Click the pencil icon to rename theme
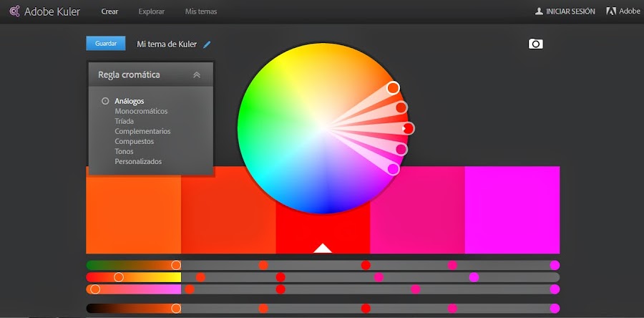 coord(207,44)
